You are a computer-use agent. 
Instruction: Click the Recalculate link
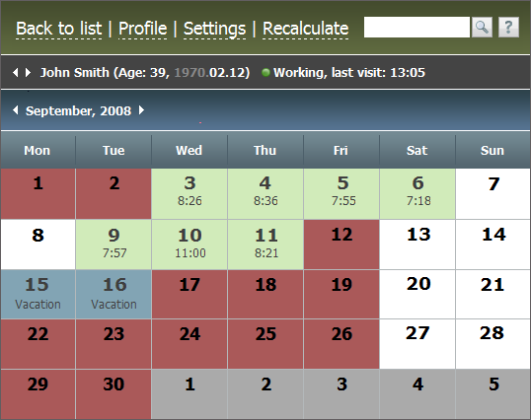tap(305, 29)
